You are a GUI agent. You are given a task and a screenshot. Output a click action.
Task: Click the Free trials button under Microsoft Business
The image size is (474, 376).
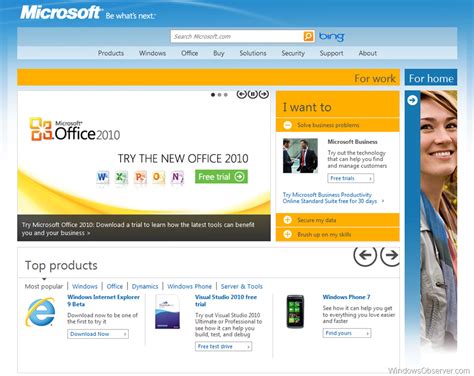point(351,178)
